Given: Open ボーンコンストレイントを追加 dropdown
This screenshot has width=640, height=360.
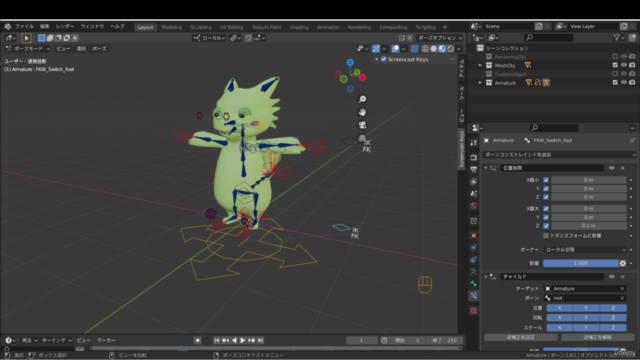Looking at the screenshot, I should coord(559,155).
